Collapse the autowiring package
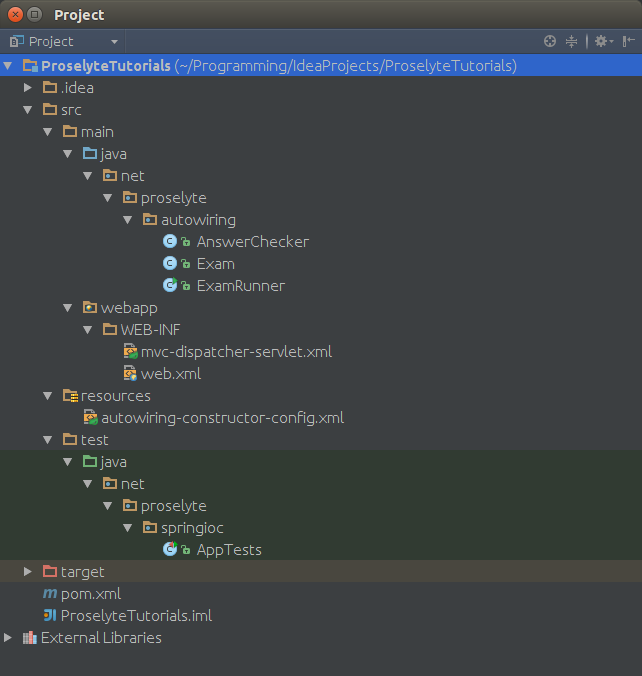 (128, 220)
